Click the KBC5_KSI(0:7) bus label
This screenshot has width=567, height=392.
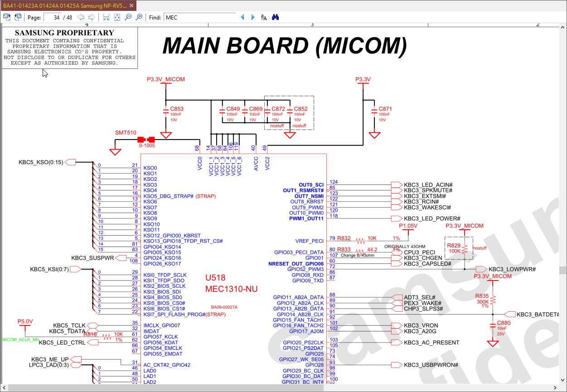click(49, 269)
